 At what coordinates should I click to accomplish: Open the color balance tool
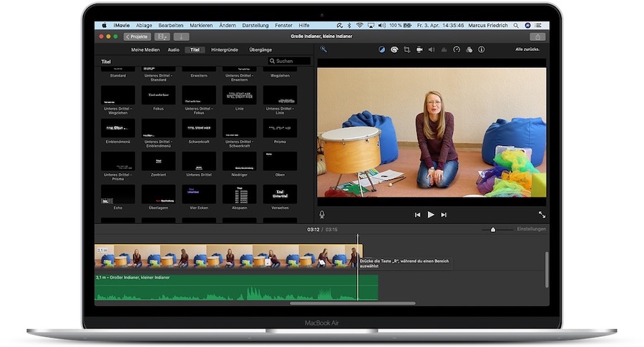click(381, 49)
